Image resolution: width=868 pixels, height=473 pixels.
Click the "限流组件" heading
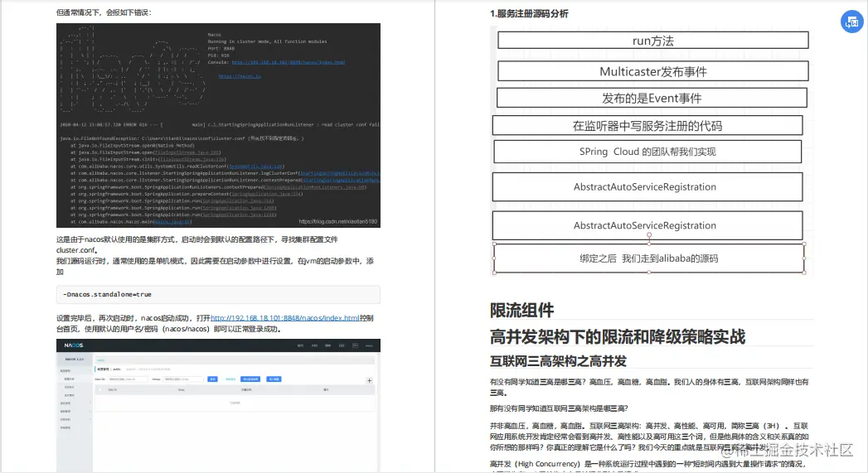[521, 311]
